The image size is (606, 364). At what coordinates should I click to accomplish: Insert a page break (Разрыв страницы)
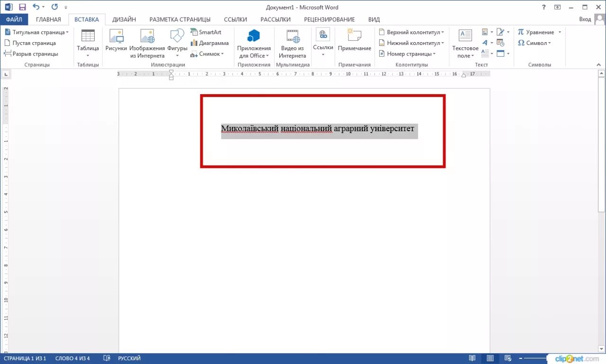31,54
